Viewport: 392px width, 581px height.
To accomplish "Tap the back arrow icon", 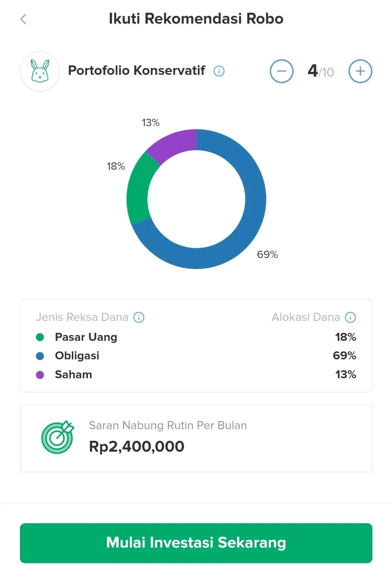I will (x=23, y=19).
